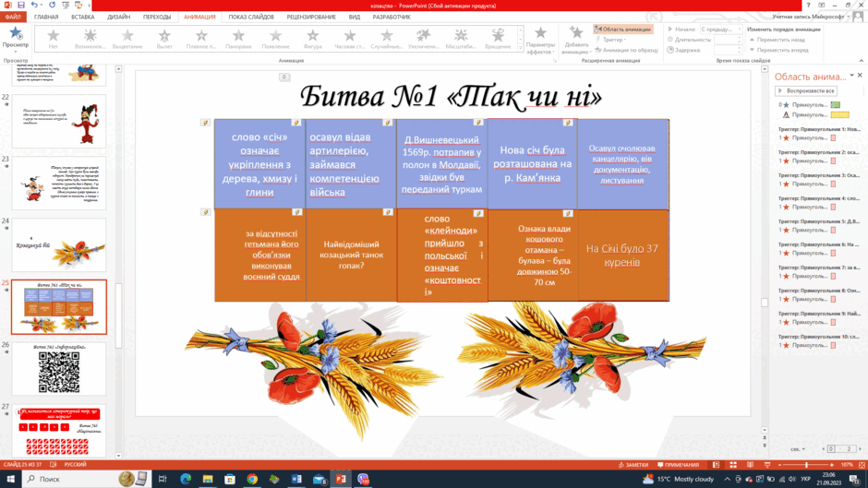Viewport: 868px width, 488px height.
Task: Click the 'Длительность' duration field
Action: (728, 40)
